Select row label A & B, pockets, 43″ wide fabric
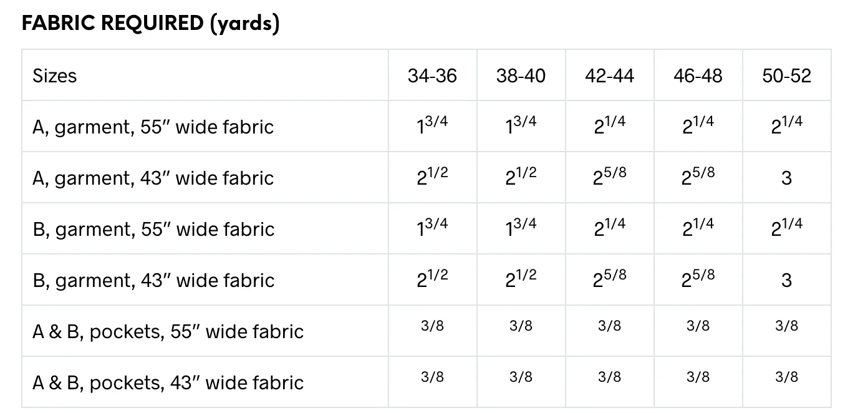 168,383
